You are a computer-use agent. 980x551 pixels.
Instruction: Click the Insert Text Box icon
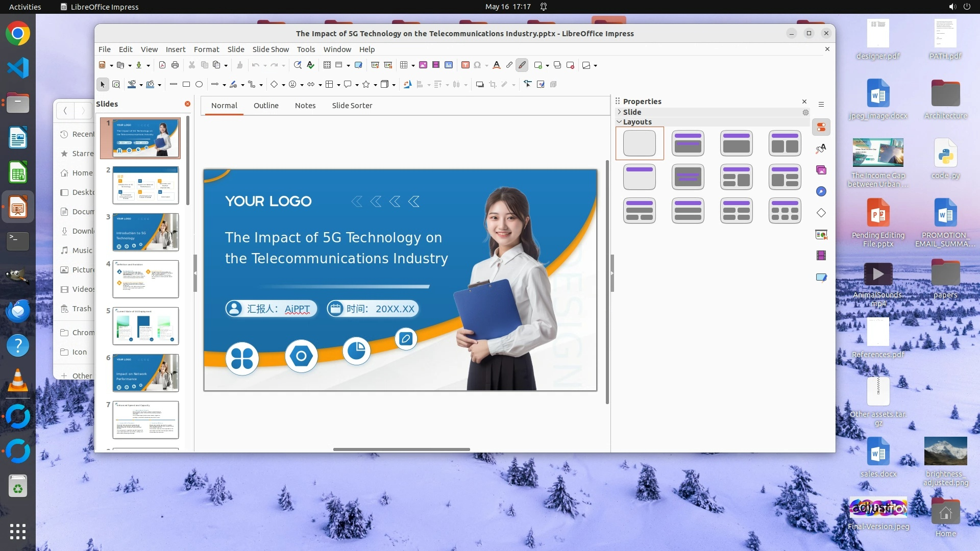point(465,65)
